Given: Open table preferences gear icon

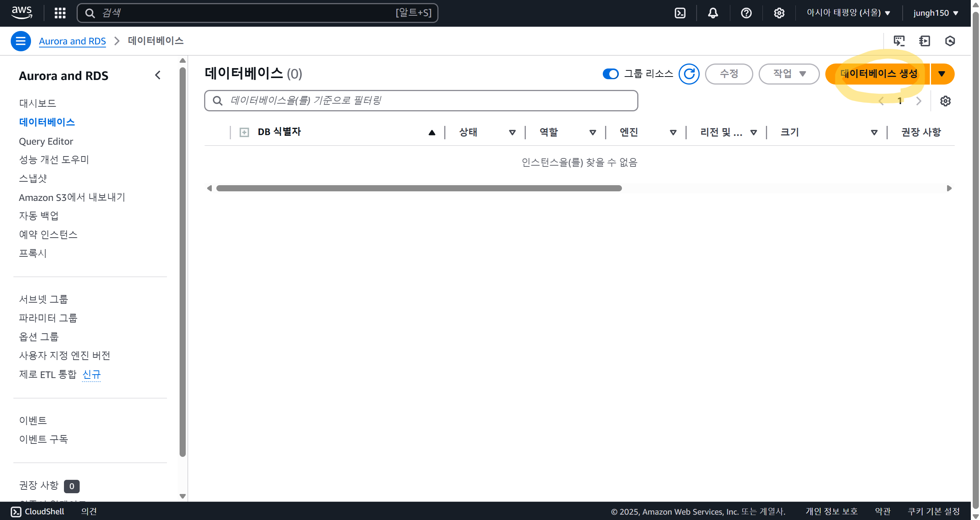Looking at the screenshot, I should (945, 101).
